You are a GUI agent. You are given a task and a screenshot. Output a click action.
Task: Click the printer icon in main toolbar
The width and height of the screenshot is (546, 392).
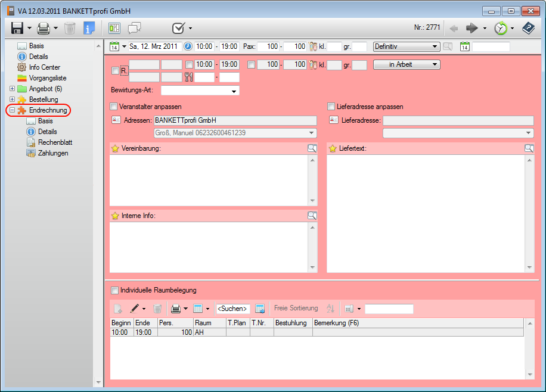click(x=43, y=28)
